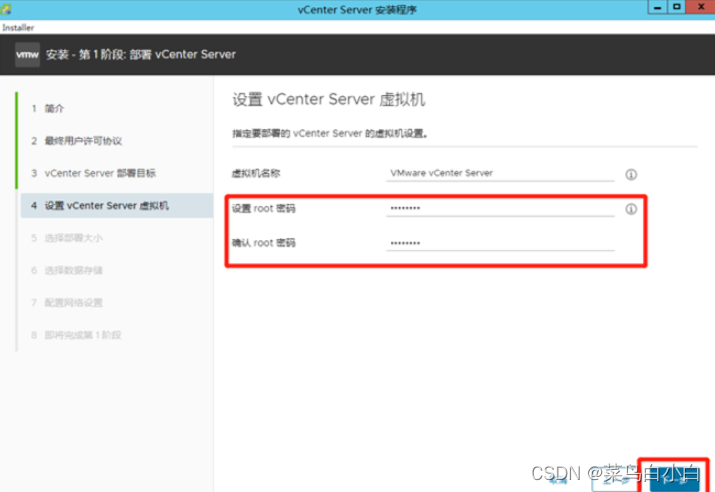
Task: Select step 6 选择数据存储
Action: (67, 270)
